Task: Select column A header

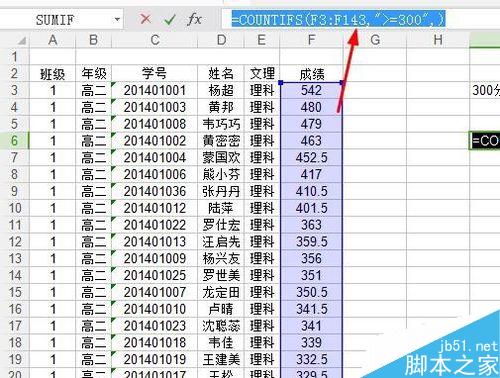Action: coord(53,40)
